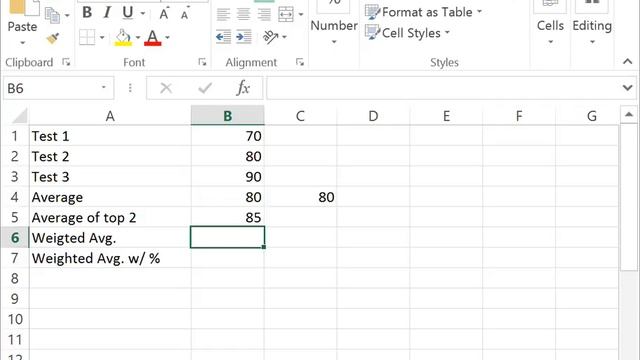Select row 1 header

(15, 136)
